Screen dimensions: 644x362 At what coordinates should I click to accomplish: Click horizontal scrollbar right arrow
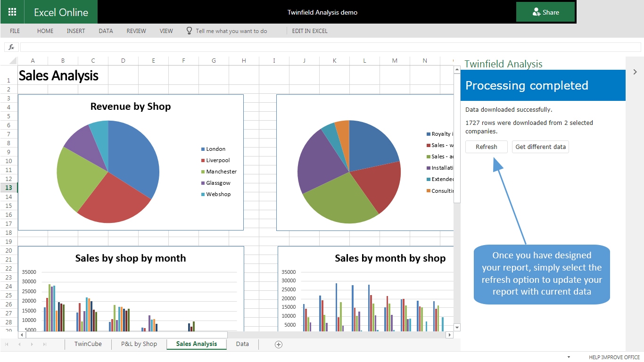[450, 335]
